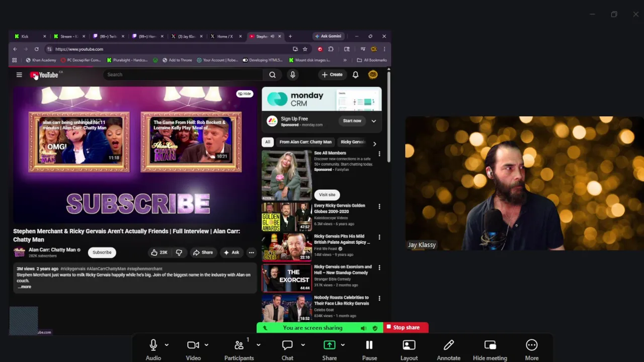Click Hide meeting in Zoom toolbar
The height and width of the screenshot is (362, 644).
click(x=490, y=350)
